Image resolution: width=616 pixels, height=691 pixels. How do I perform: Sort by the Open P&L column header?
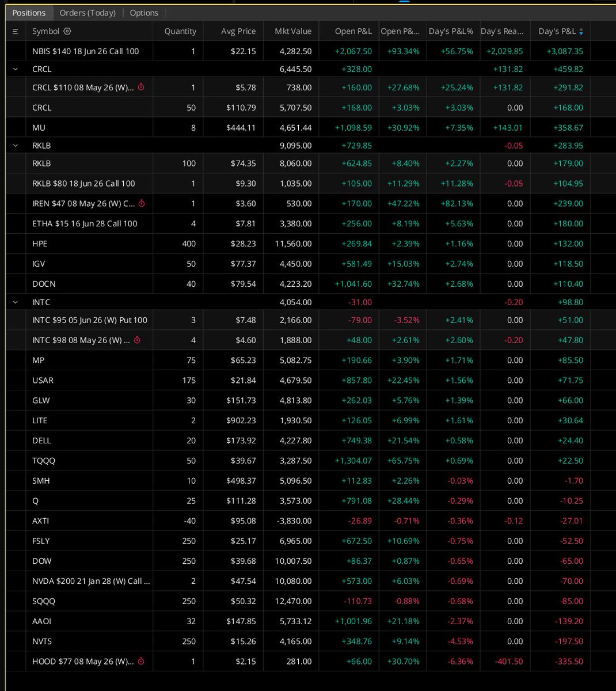point(353,32)
